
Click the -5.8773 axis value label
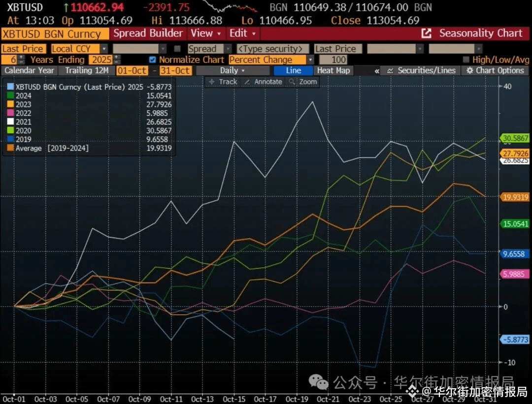click(x=515, y=340)
